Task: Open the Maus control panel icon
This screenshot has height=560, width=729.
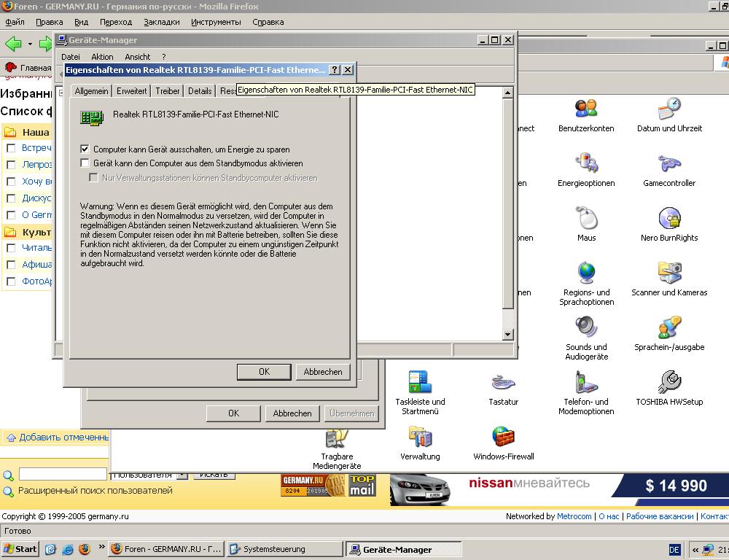Action: click(x=586, y=224)
